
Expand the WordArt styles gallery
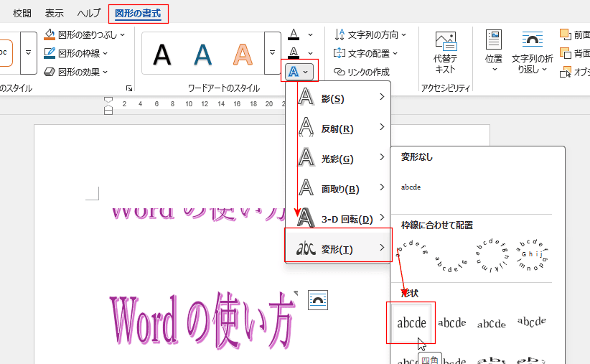pos(271,53)
